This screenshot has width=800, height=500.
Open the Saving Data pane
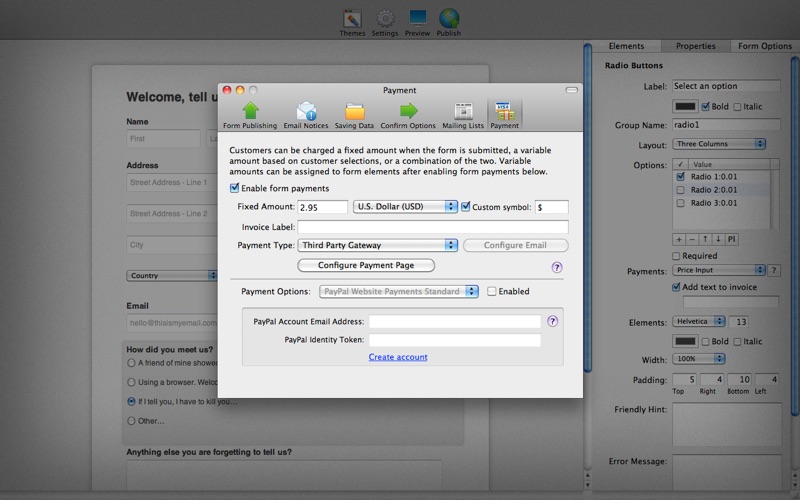pyautogui.click(x=354, y=115)
